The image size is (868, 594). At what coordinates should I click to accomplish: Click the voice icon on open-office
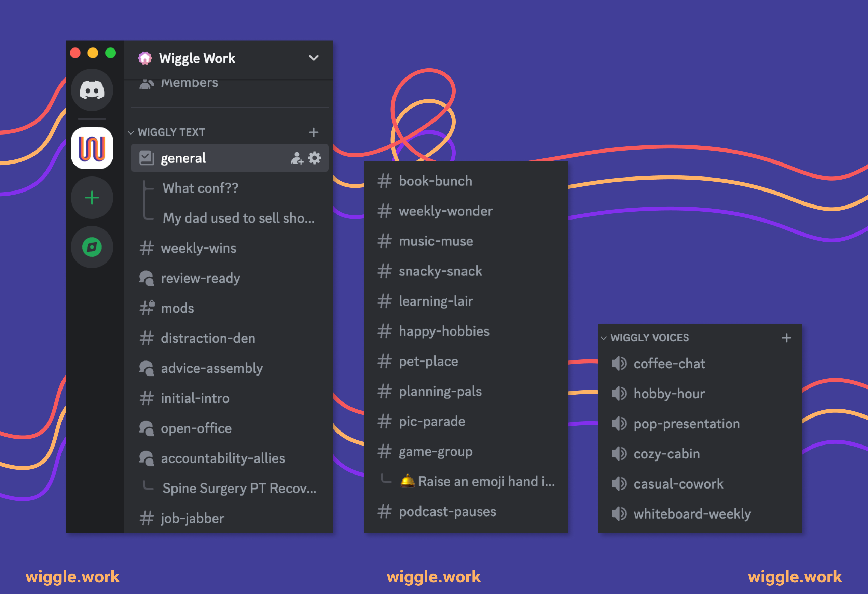coord(147,428)
